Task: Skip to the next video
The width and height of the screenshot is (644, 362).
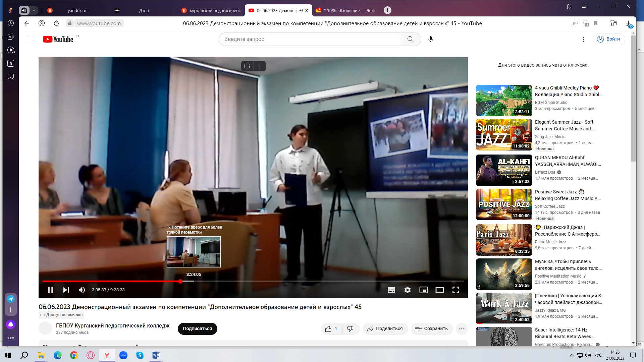Action: [x=66, y=290]
